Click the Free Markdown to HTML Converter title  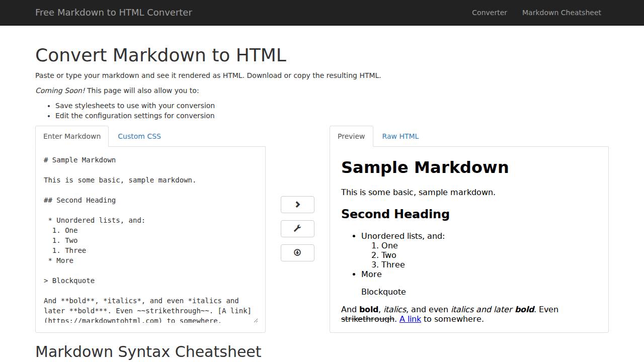point(114,13)
